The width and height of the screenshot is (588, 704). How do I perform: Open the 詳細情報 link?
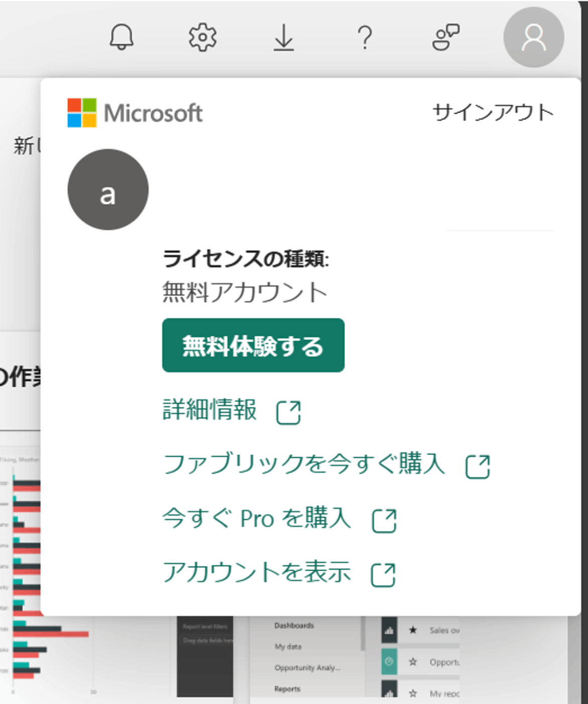coord(210,409)
